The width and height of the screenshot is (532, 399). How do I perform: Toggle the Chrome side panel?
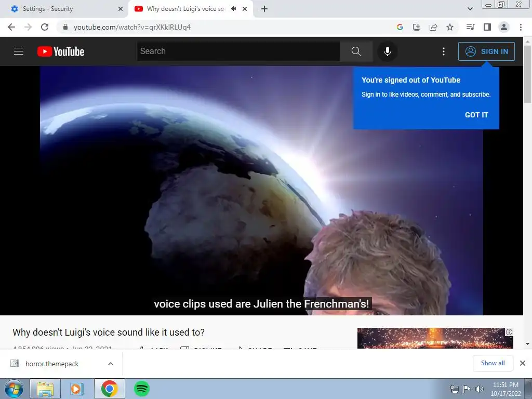point(487,27)
